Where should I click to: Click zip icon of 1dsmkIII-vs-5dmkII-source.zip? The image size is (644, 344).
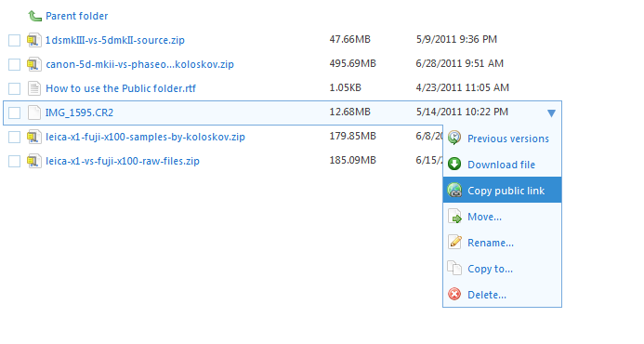[x=34, y=40]
